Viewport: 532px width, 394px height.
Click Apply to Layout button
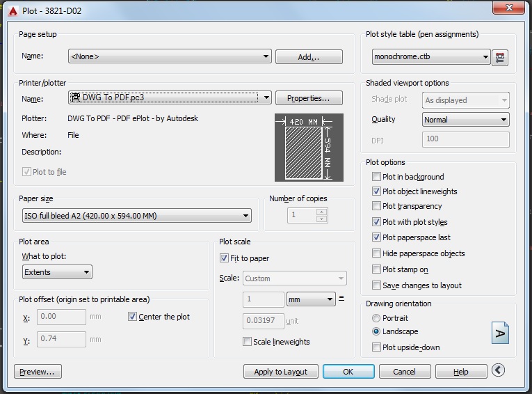point(280,372)
